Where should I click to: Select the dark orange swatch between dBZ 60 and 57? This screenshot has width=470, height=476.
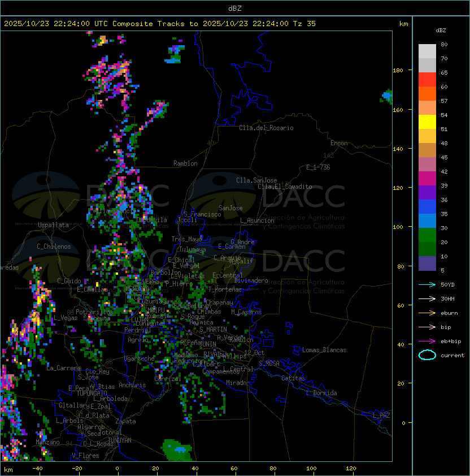tap(427, 93)
